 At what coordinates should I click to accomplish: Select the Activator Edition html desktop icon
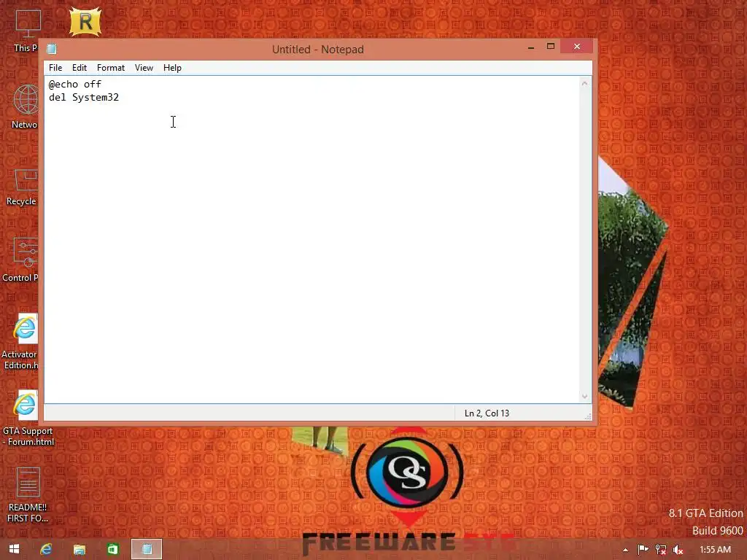(20, 341)
